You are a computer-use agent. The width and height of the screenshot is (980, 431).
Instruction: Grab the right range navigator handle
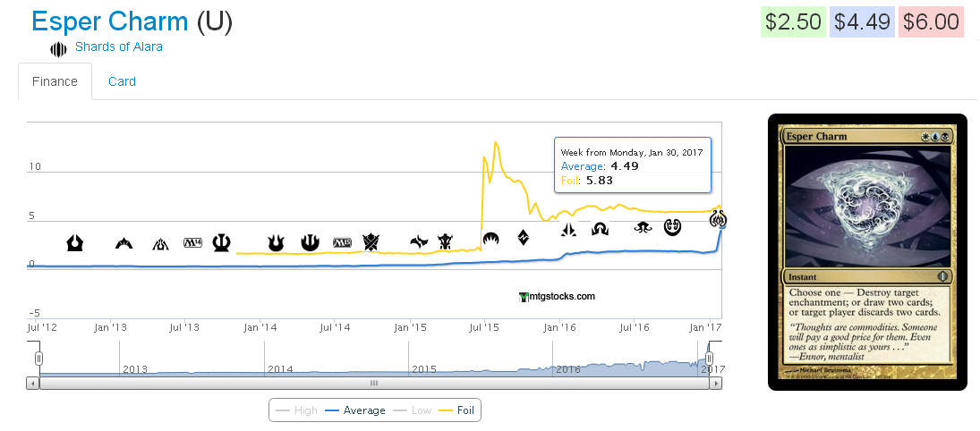click(710, 359)
